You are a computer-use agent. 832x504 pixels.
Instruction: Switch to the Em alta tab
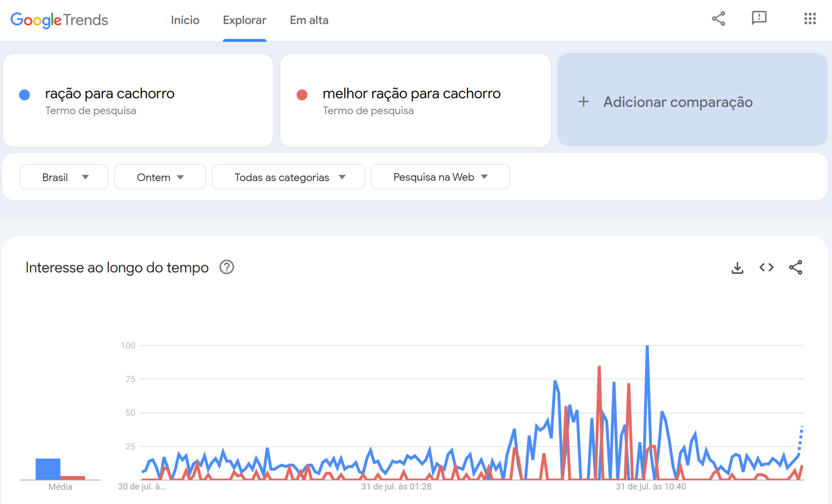309,20
